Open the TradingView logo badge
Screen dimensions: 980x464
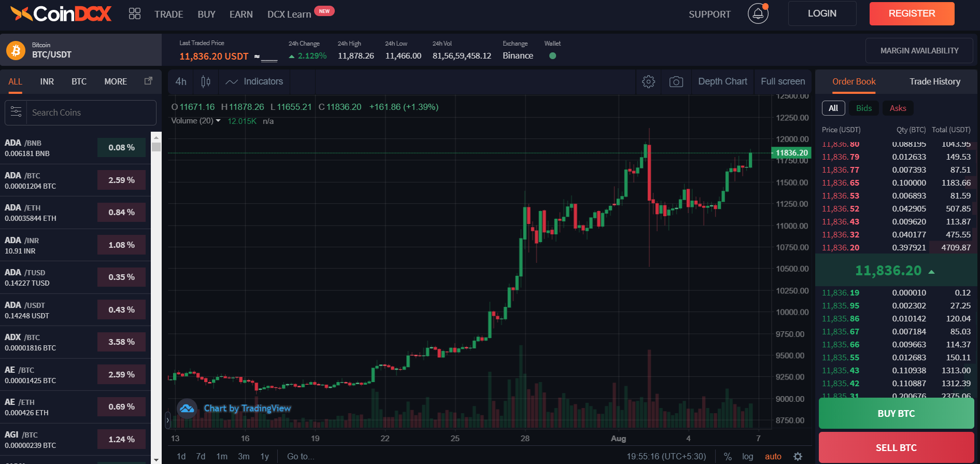tap(187, 409)
